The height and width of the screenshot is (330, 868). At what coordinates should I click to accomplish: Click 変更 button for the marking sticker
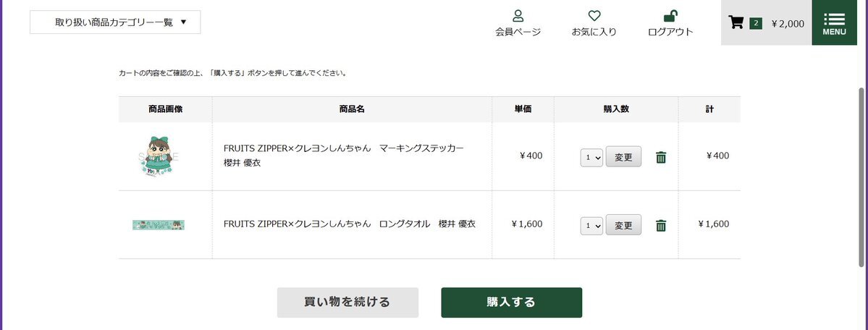[623, 156]
